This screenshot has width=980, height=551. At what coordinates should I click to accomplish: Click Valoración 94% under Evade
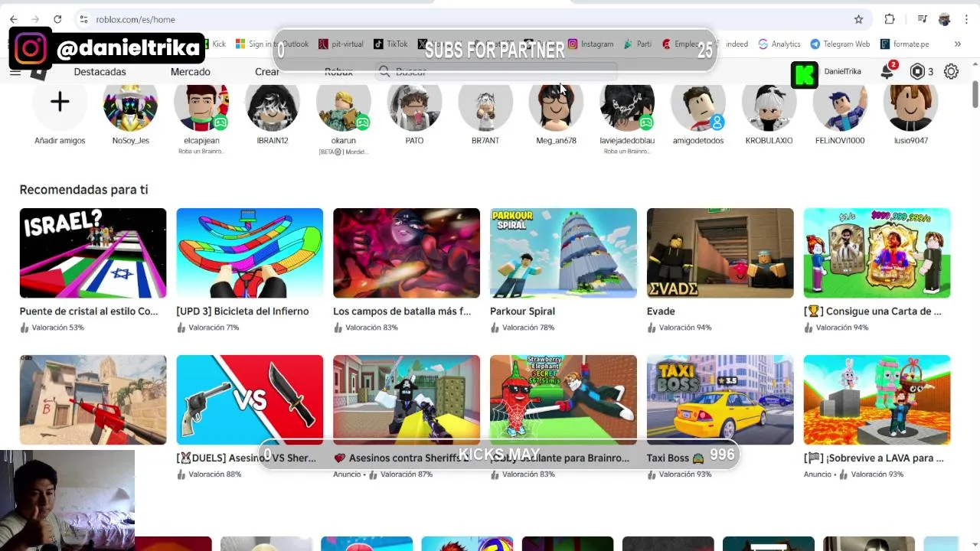[x=685, y=328]
